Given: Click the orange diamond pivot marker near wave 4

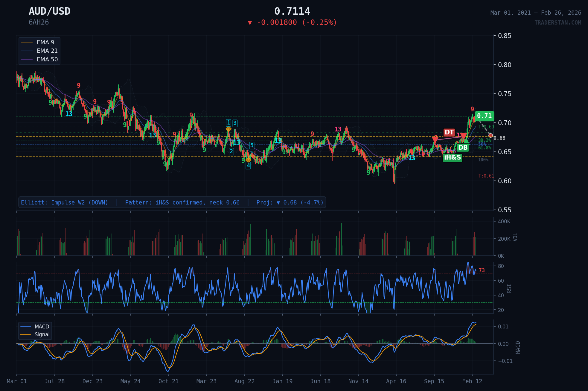Looking at the screenshot, I should point(248,160).
